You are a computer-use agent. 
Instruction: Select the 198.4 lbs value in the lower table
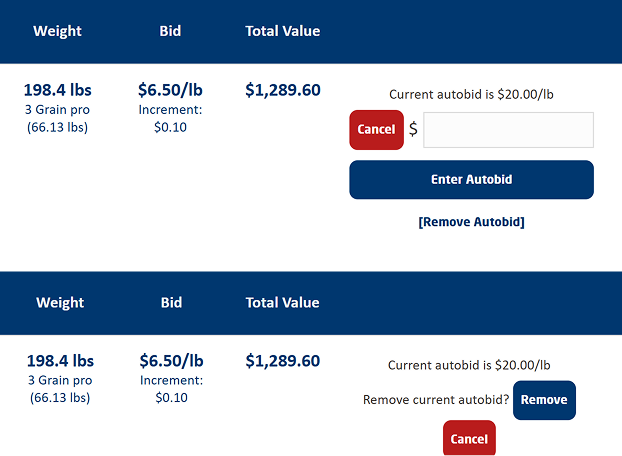(60, 361)
